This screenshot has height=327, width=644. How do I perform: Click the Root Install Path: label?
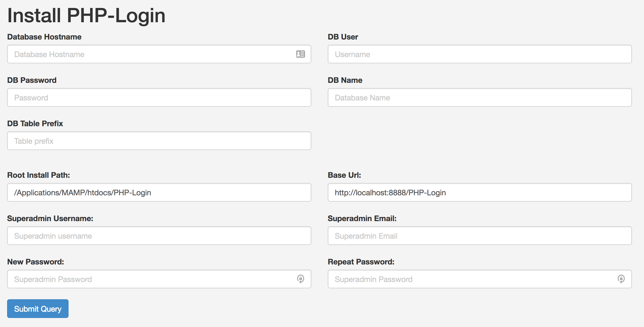tap(39, 175)
